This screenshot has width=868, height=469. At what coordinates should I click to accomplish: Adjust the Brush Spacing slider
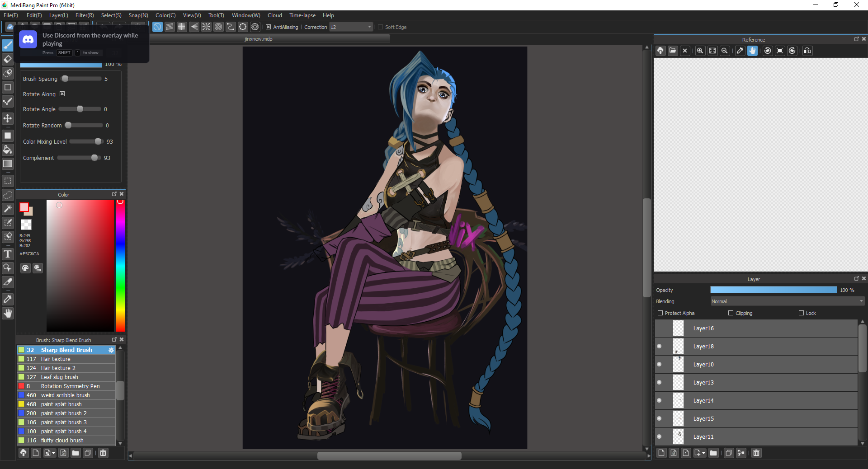tap(82, 79)
